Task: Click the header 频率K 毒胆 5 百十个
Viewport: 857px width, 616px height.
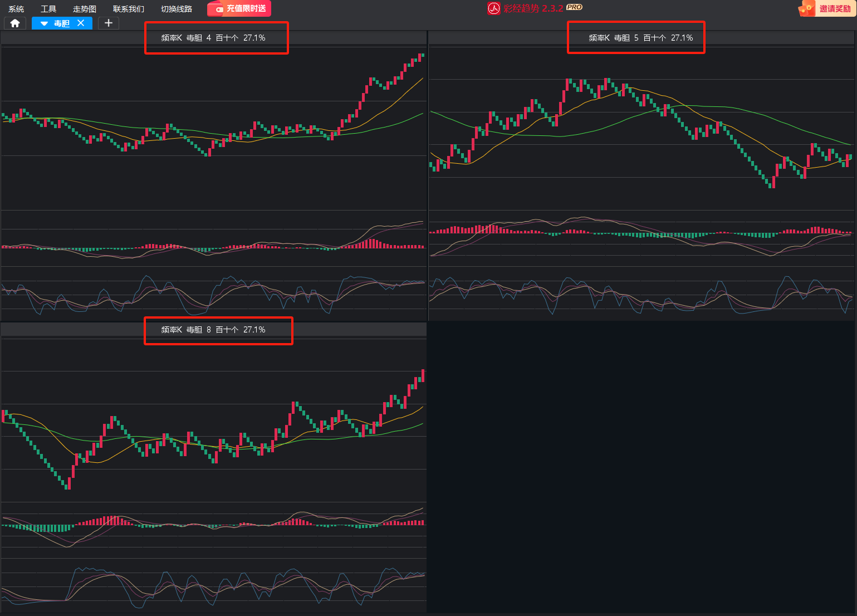Action: click(641, 38)
